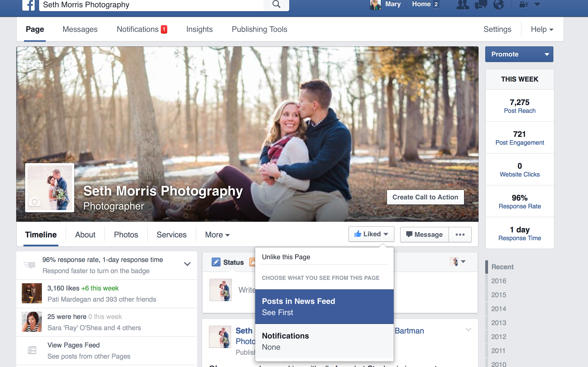
Task: Click the Message button
Action: 424,234
